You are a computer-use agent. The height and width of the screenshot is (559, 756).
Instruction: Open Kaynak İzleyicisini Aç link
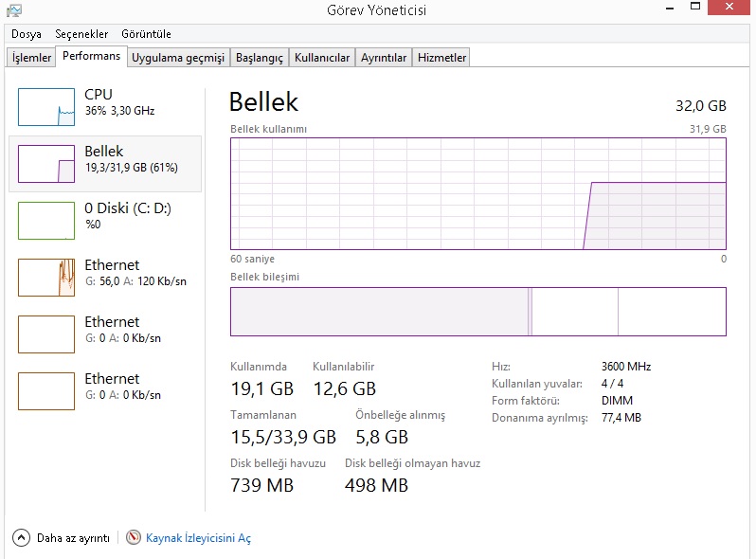198,538
